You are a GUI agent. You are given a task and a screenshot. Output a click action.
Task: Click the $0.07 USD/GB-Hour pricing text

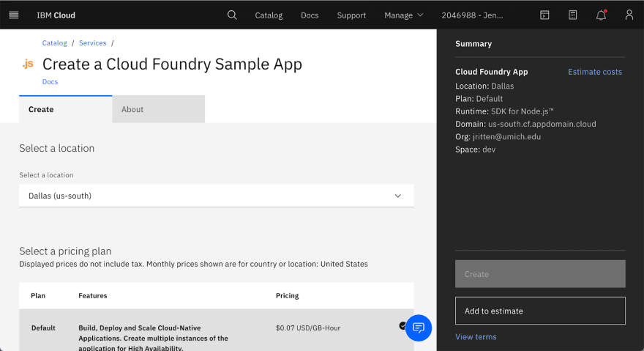308,328
